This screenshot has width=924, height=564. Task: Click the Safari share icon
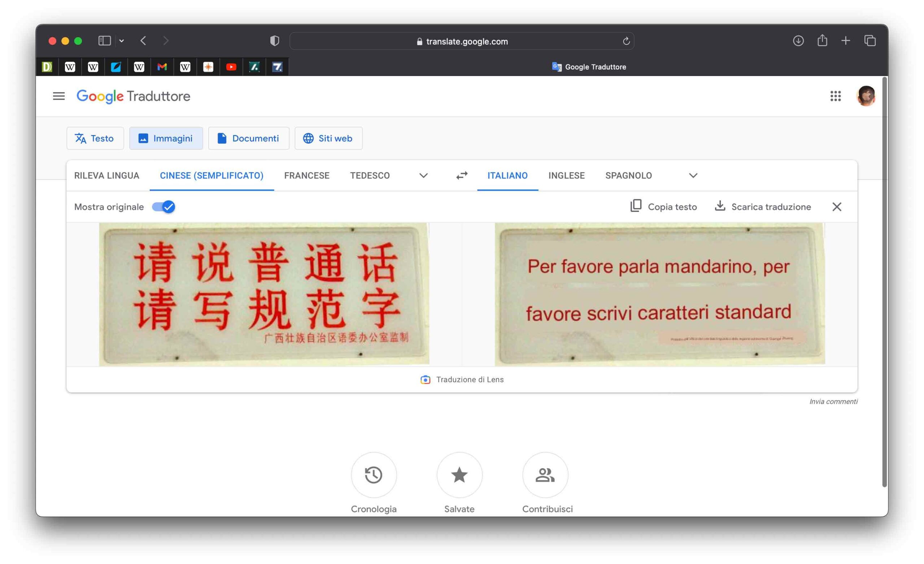point(822,40)
